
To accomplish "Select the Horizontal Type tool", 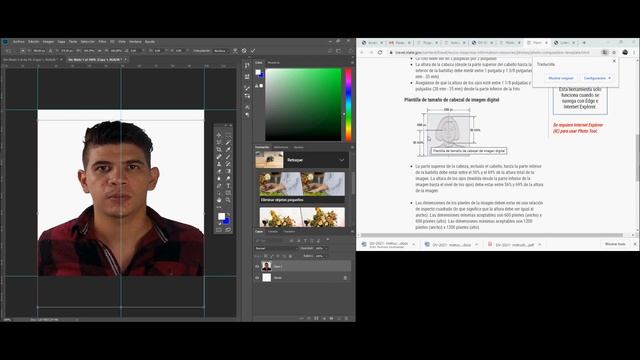I will pyautogui.click(x=228, y=186).
